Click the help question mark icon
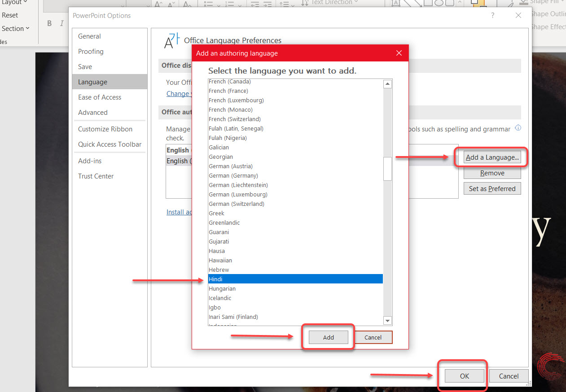The width and height of the screenshot is (566, 392). [493, 15]
